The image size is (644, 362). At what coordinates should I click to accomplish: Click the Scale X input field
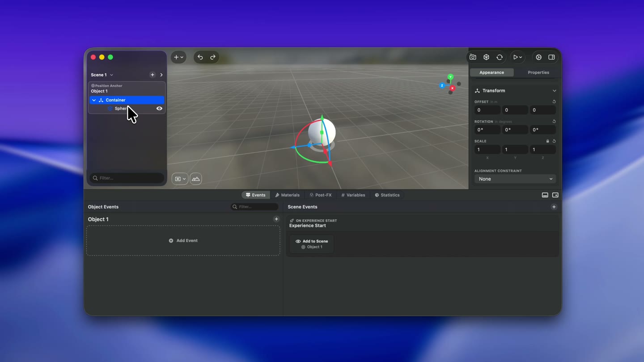(487, 150)
